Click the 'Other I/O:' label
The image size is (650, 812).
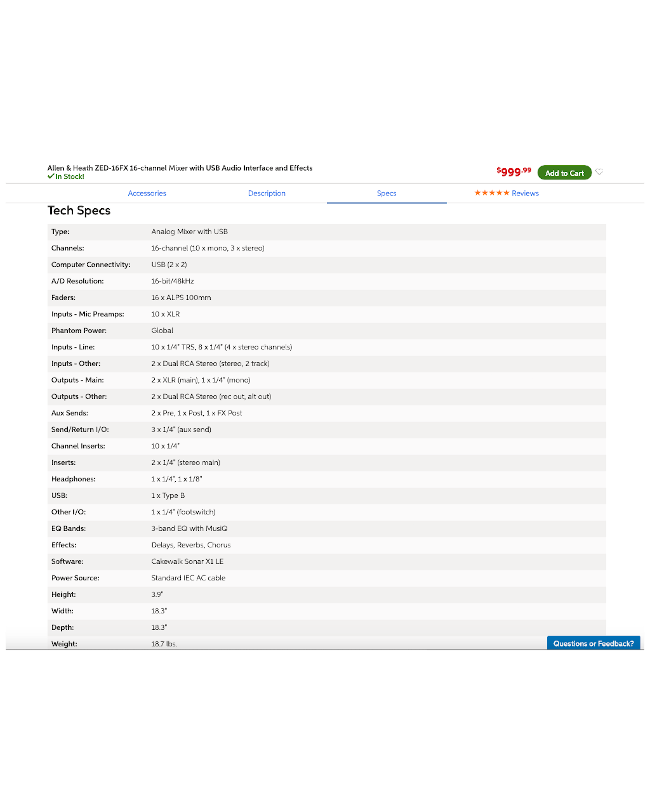pos(68,512)
